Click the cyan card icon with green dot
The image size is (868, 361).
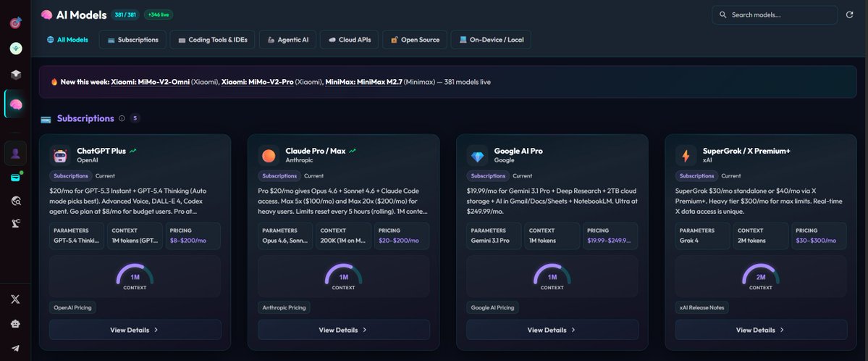[16, 178]
